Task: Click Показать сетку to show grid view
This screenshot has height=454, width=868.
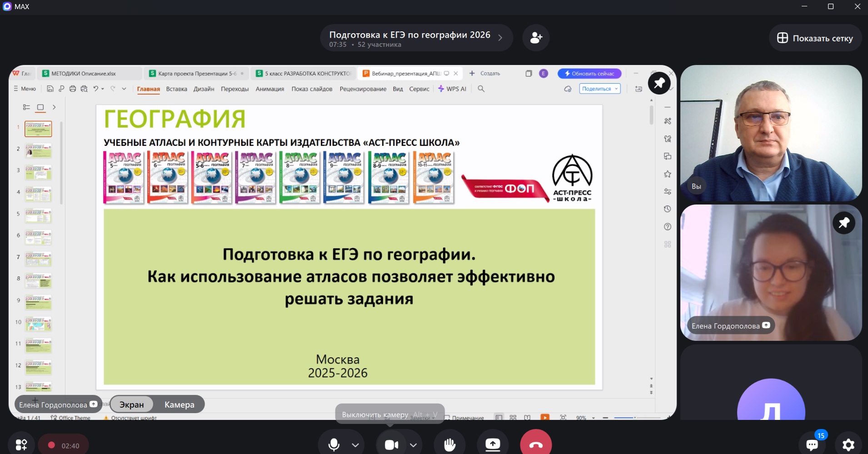Action: [x=815, y=38]
